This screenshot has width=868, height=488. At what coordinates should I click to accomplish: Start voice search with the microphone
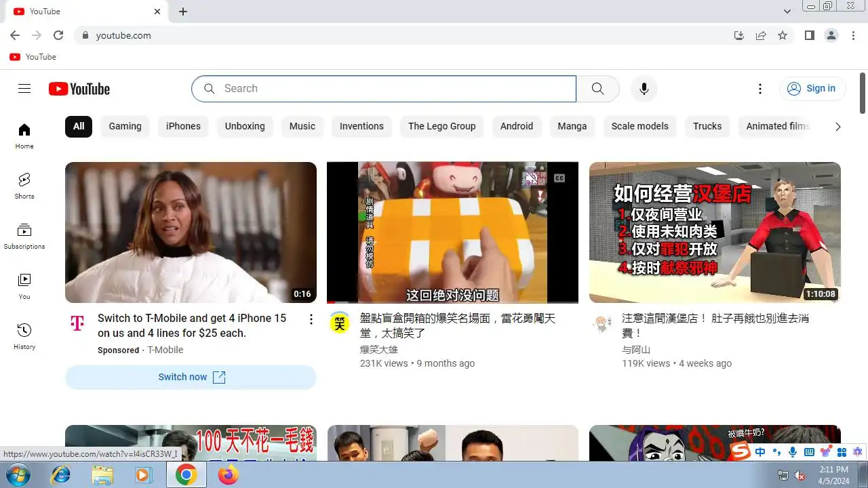644,89
